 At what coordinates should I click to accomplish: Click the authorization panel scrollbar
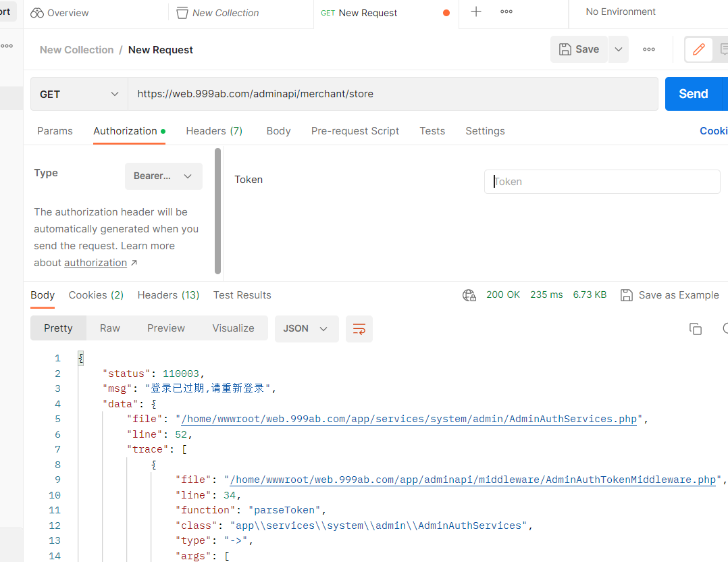[217, 211]
